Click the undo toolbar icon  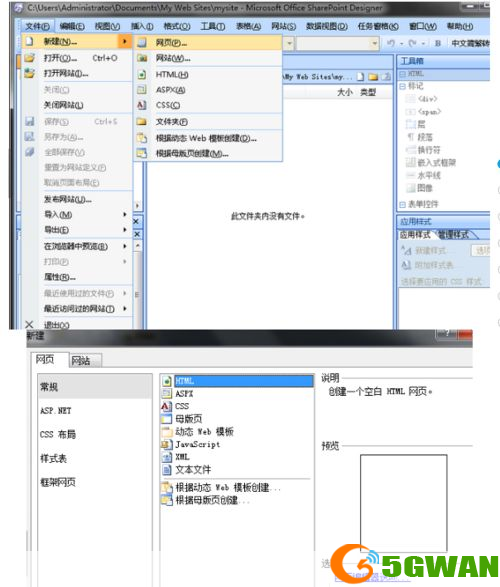pyautogui.click(x=391, y=43)
